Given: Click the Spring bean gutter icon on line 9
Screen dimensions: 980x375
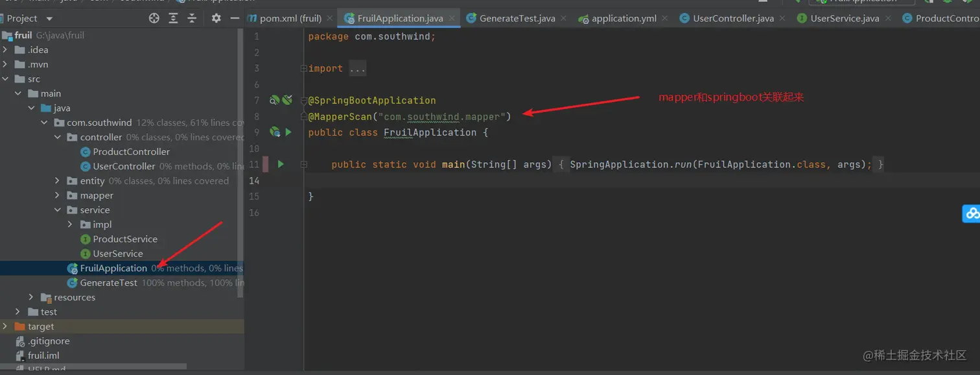Looking at the screenshot, I should [x=275, y=132].
